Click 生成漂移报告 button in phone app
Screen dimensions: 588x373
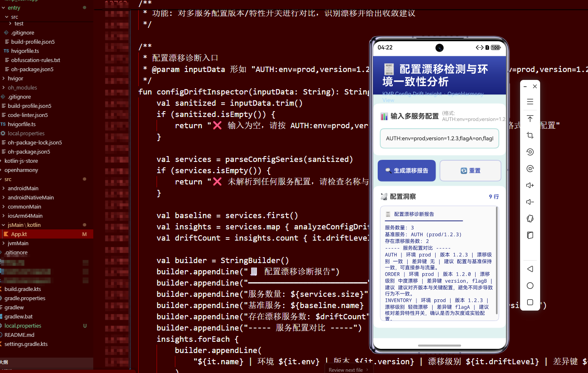(x=406, y=171)
